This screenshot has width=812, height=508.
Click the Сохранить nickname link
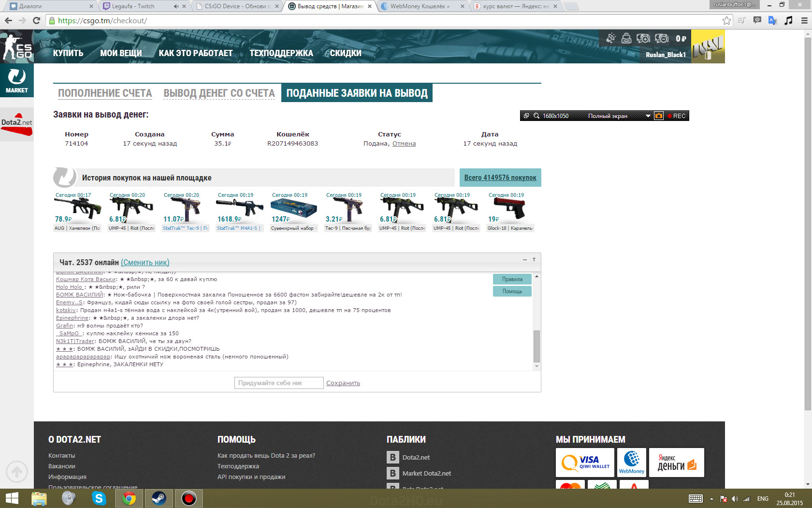[343, 383]
